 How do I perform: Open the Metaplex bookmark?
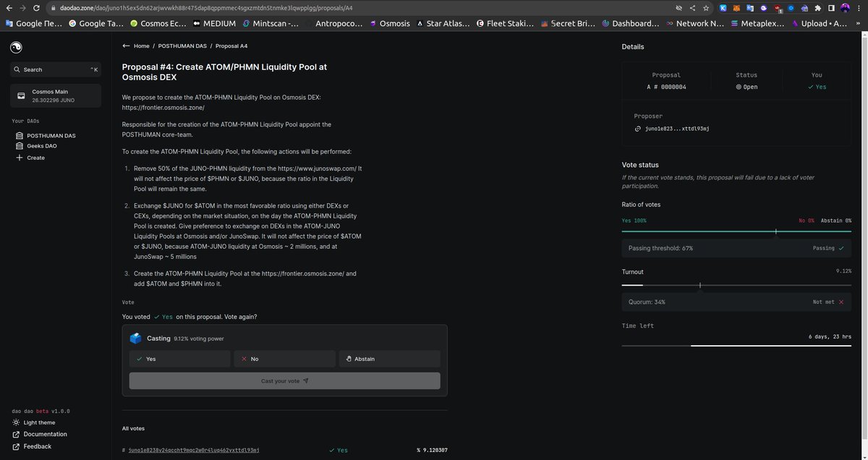click(x=758, y=23)
